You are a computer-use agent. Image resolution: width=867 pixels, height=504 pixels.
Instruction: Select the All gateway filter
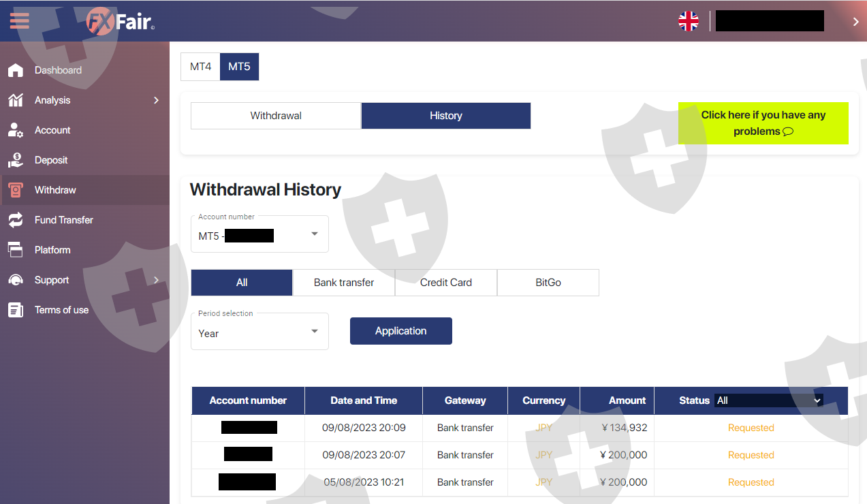(242, 283)
